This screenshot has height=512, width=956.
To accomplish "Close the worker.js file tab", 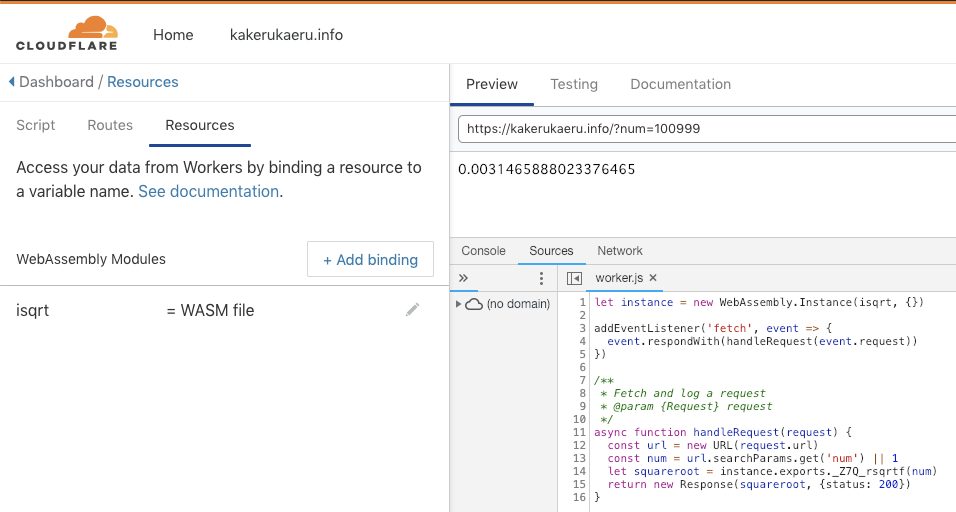I will pos(653,278).
